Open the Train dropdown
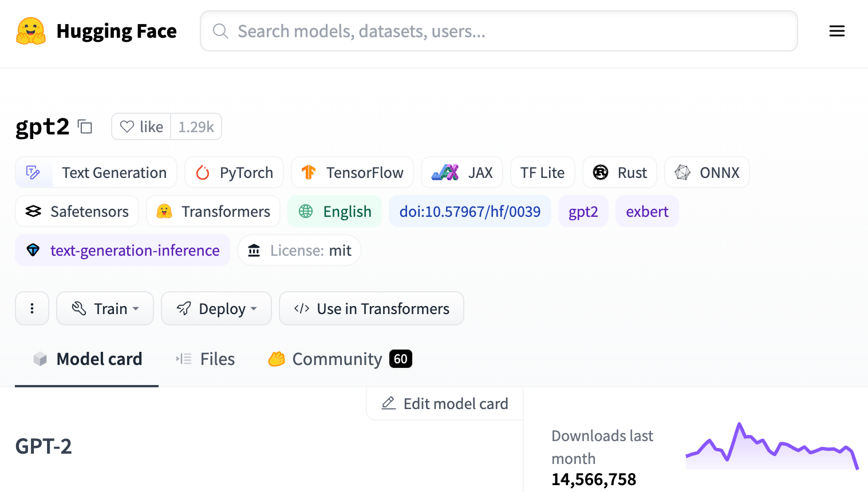This screenshot has width=868, height=492. tap(105, 308)
